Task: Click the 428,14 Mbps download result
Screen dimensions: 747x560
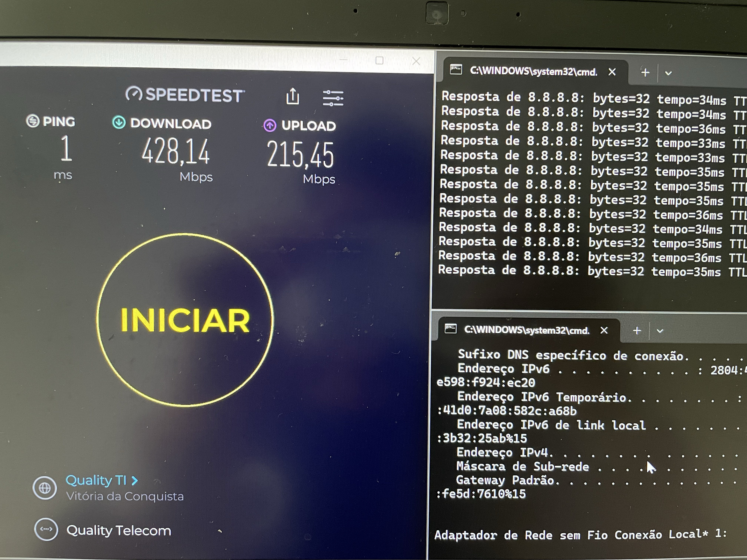Action: click(x=176, y=152)
